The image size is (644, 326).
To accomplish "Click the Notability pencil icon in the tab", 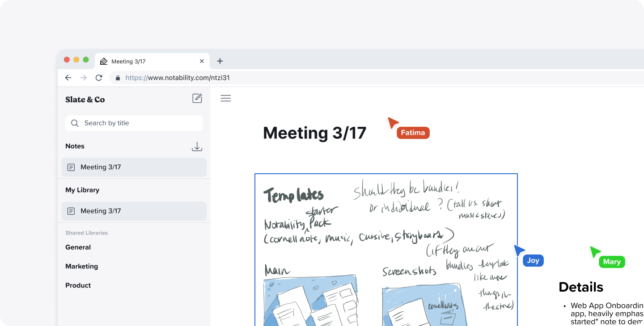I will pyautogui.click(x=104, y=61).
